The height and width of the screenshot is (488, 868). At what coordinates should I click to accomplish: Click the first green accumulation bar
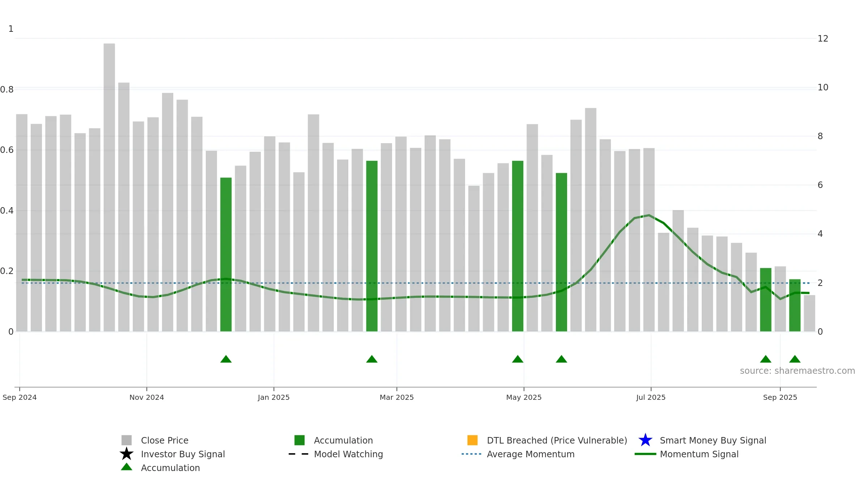coord(226,254)
